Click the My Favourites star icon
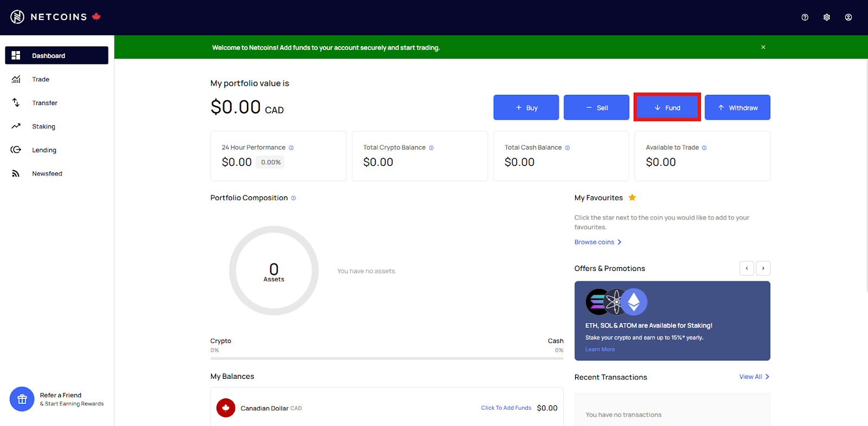 point(632,197)
